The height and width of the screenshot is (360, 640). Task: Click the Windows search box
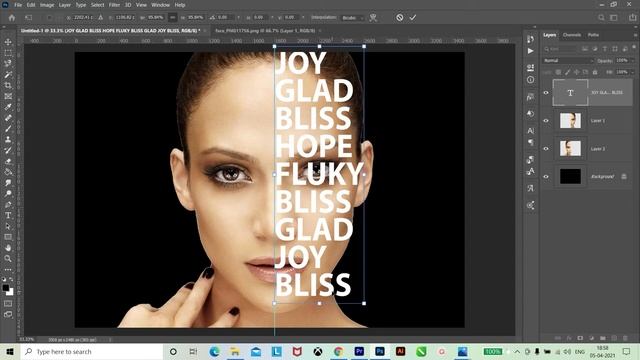click(92, 351)
